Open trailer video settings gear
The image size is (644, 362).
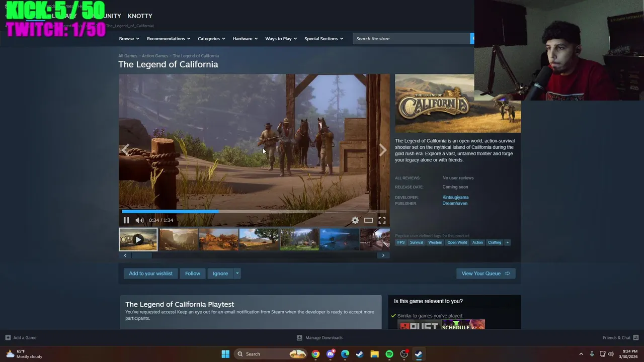[355, 220]
